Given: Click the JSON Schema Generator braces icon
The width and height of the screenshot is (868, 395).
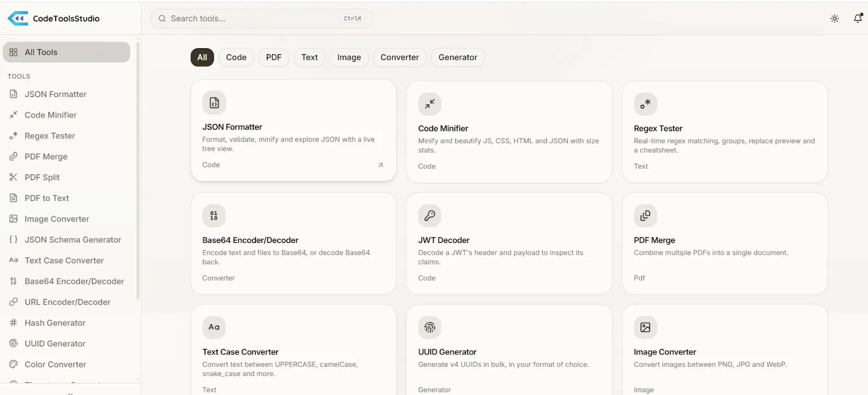Looking at the screenshot, I should 14,239.
